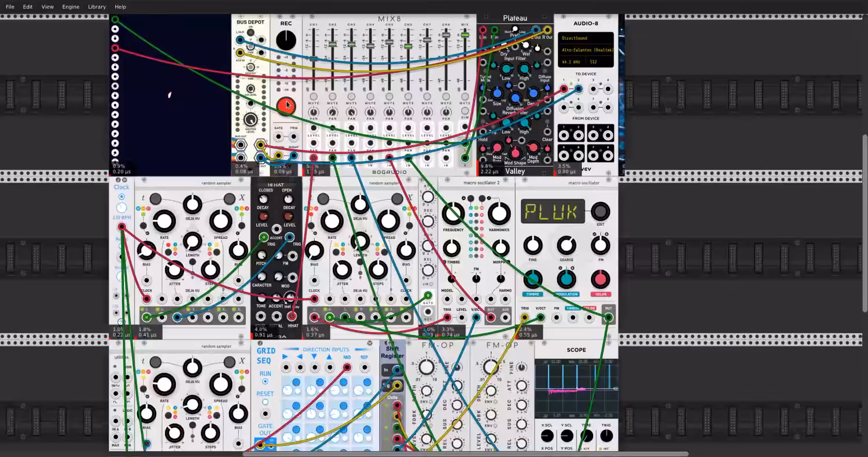The width and height of the screenshot is (868, 457).
Task: Click the down arrow direction icon in Grid Seq
Action: (314, 357)
